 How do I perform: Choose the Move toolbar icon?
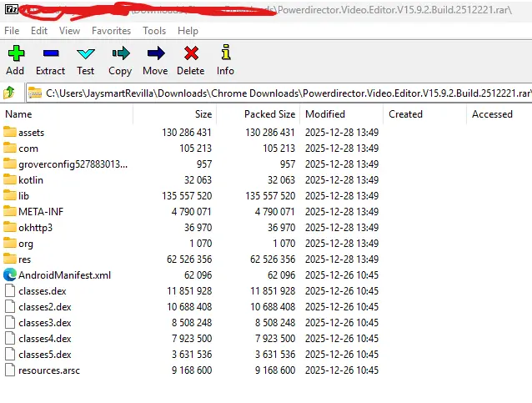[x=156, y=53]
